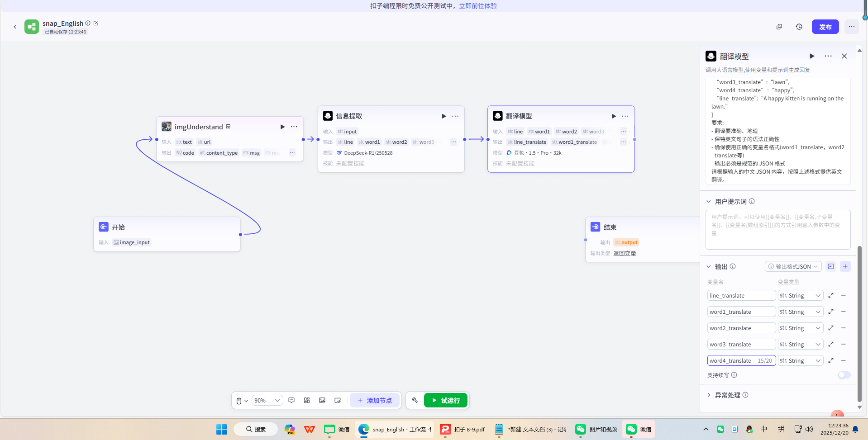868x440 pixels.
Task: Click the side panel vertical scrollbar
Action: click(x=859, y=323)
